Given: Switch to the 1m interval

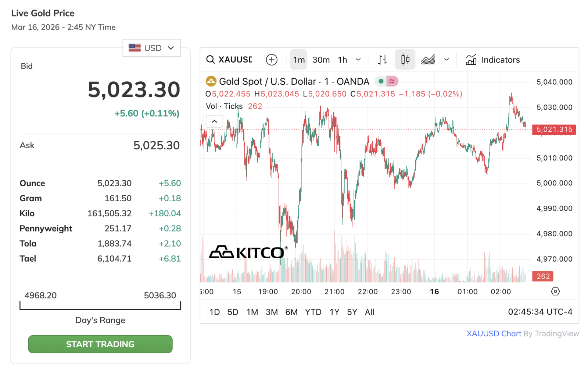Looking at the screenshot, I should tap(299, 60).
